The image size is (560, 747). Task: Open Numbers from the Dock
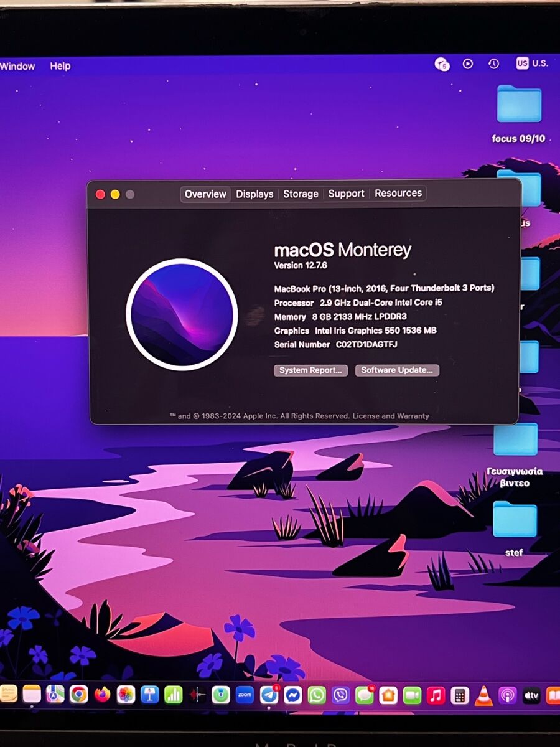[174, 695]
